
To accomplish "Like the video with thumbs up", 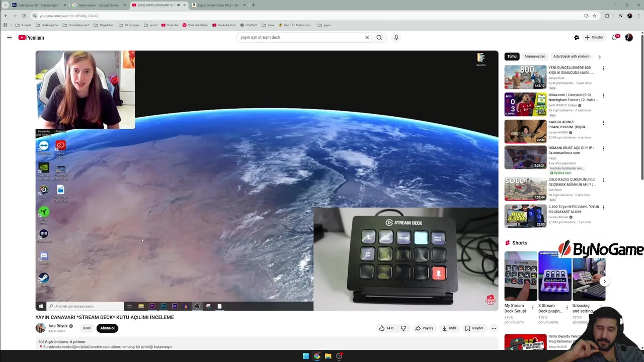I will point(386,328).
